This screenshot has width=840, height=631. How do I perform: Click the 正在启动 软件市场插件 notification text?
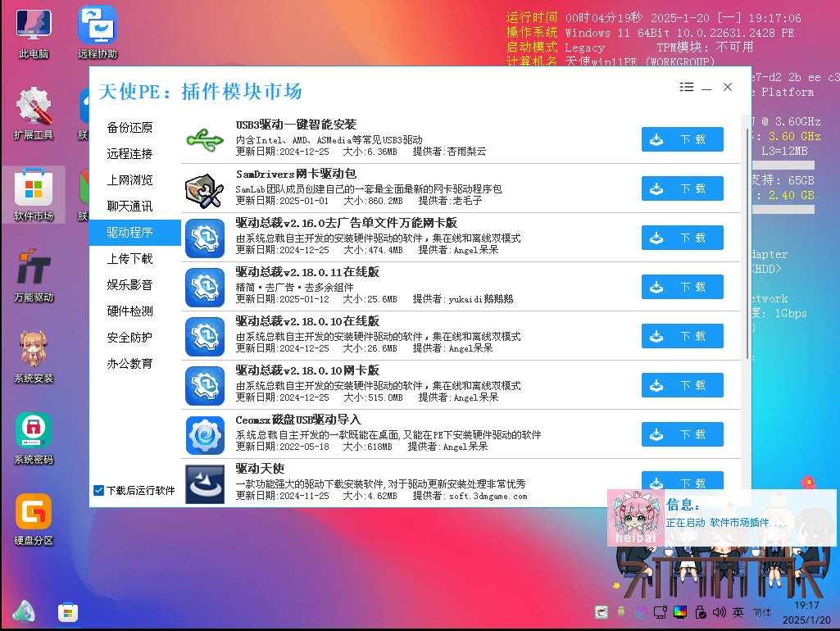coord(726,523)
